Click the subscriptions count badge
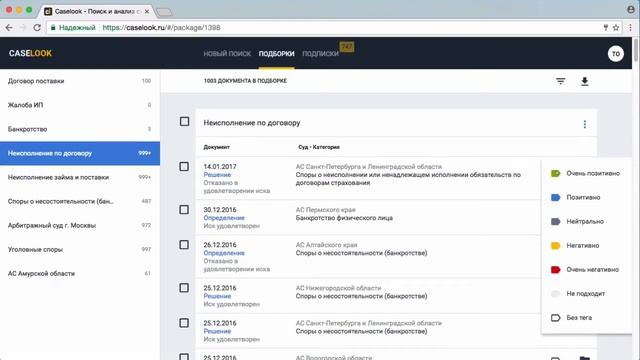This screenshot has height=360, width=640. (x=347, y=47)
